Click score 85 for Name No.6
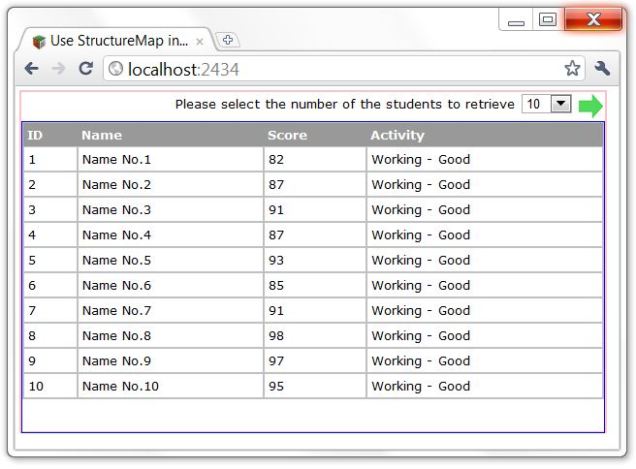Screen dimensions: 636x469 pyautogui.click(x=315, y=285)
